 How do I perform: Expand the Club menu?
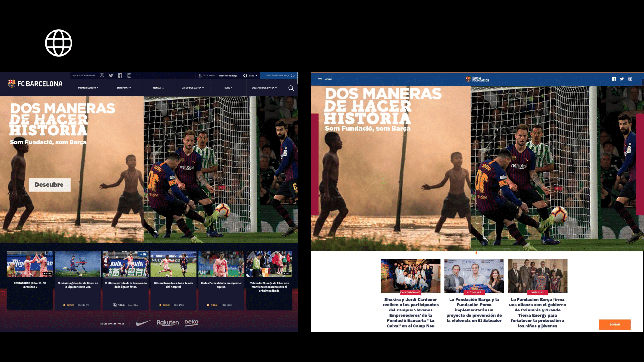[228, 88]
